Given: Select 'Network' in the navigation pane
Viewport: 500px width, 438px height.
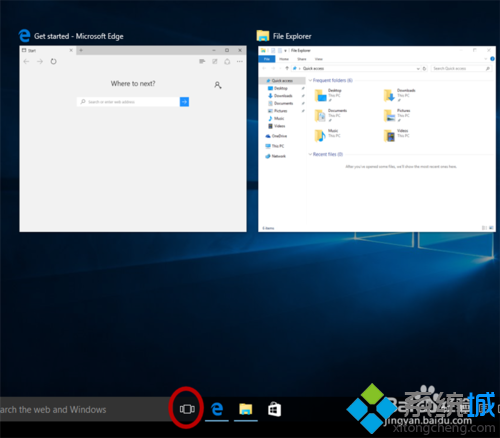Looking at the screenshot, I should [x=278, y=156].
